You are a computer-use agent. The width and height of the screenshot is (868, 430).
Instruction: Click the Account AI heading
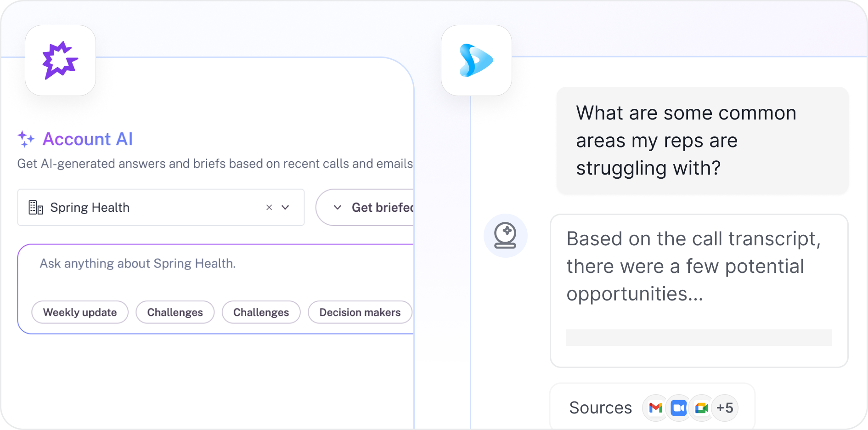[88, 139]
